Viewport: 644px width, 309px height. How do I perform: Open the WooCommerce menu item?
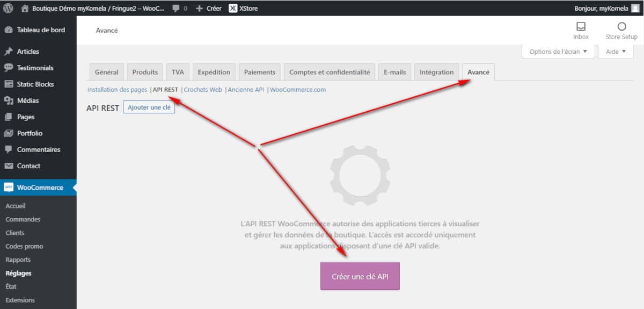(x=38, y=188)
